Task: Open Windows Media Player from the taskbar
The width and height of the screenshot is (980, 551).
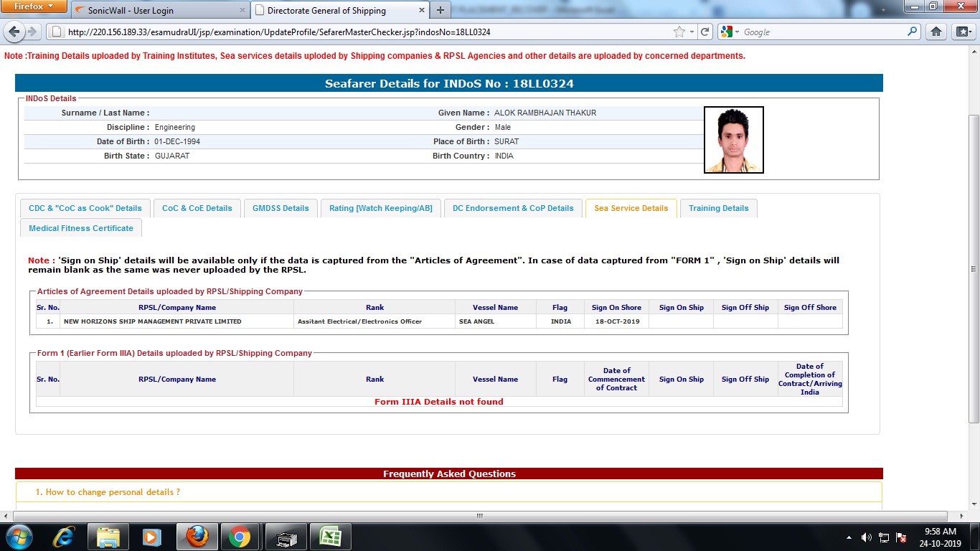Action: click(151, 537)
